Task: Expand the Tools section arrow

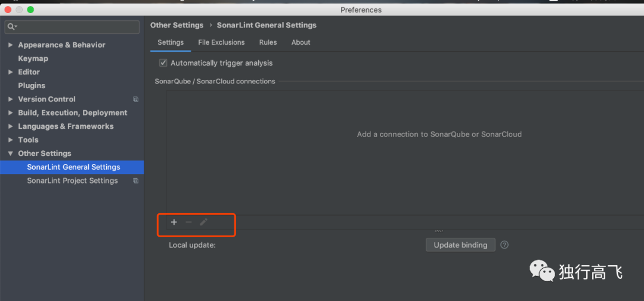Action: click(x=10, y=140)
